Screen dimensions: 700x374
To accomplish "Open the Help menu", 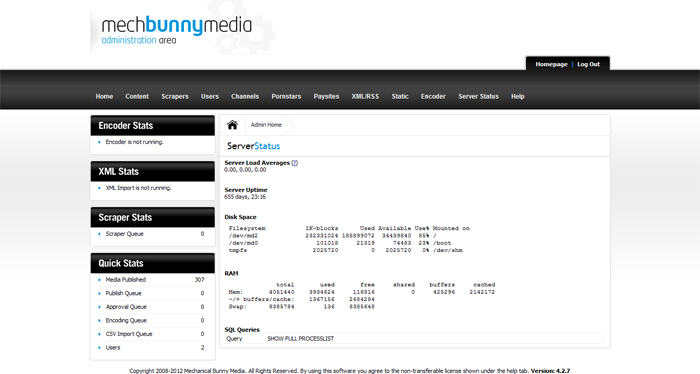I will point(518,96).
